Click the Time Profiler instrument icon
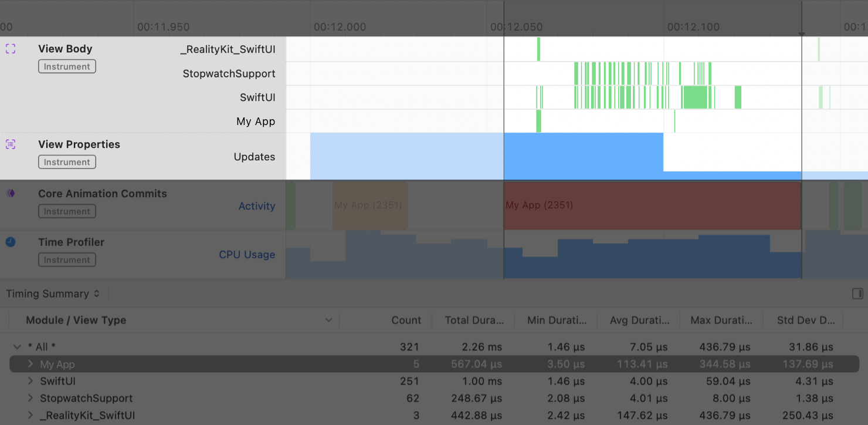 [x=10, y=242]
